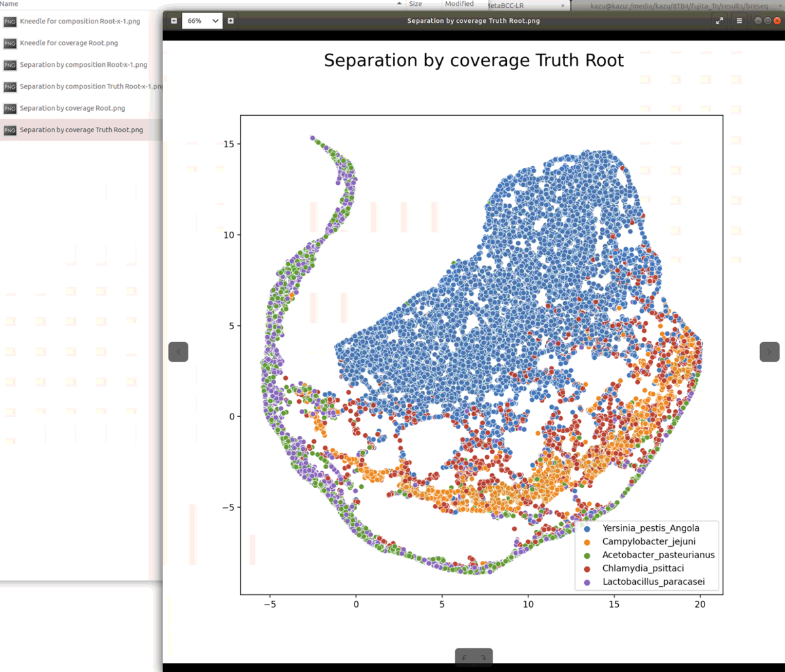Zoom out with the minus button
The height and width of the screenshot is (672, 785).
(x=174, y=21)
